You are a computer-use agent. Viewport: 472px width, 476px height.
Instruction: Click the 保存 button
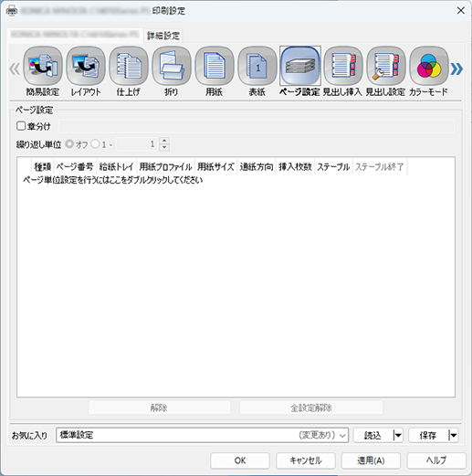coord(428,435)
